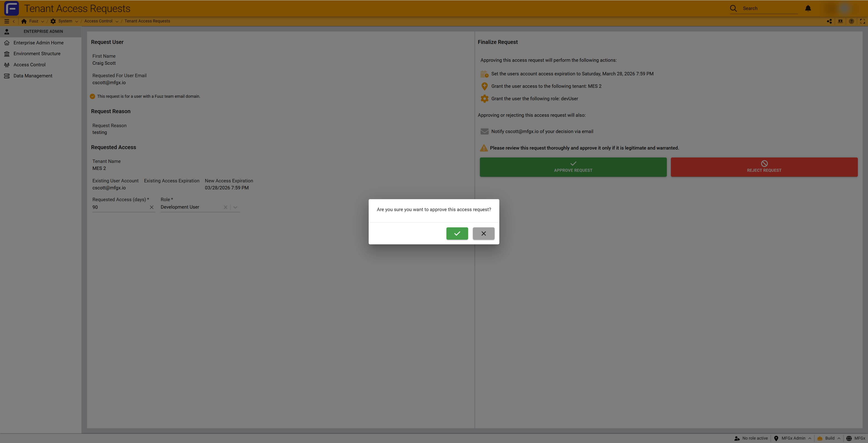Click the laptop medical kit icon
The image size is (868, 443).
(x=840, y=21)
